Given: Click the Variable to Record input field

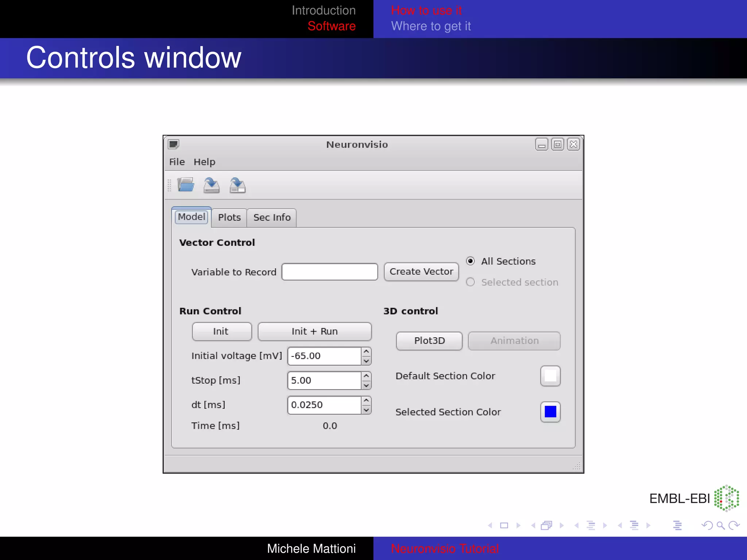Looking at the screenshot, I should coord(330,272).
